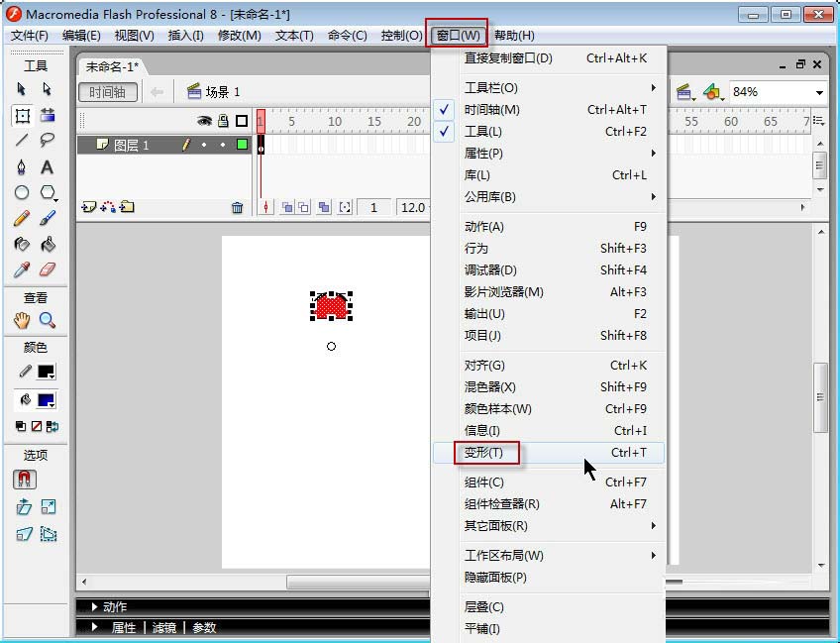Select the Brush tool
The image size is (840, 643).
48,218
